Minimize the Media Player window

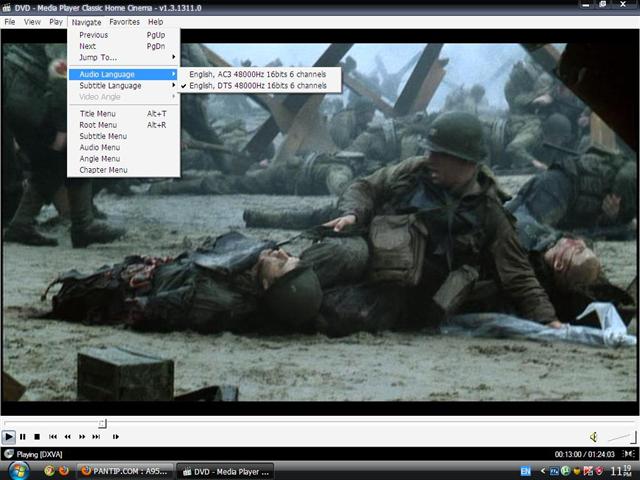click(x=586, y=5)
